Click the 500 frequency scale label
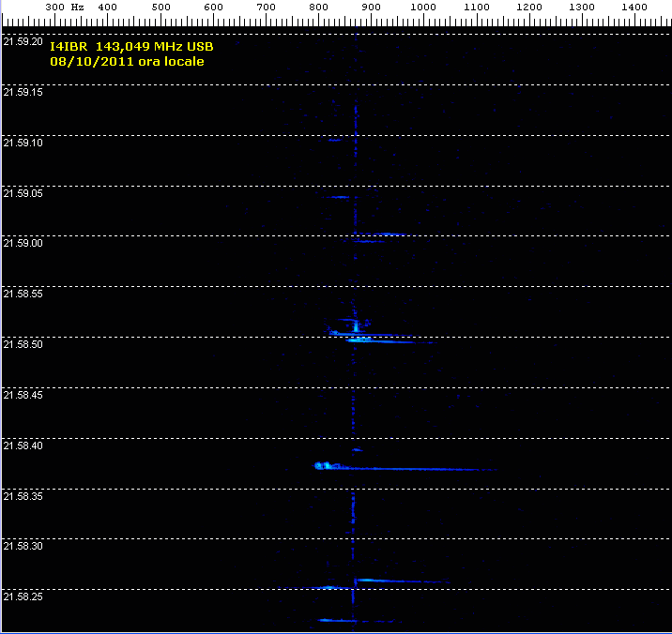Screen dimensions: 672x634 tap(160, 8)
